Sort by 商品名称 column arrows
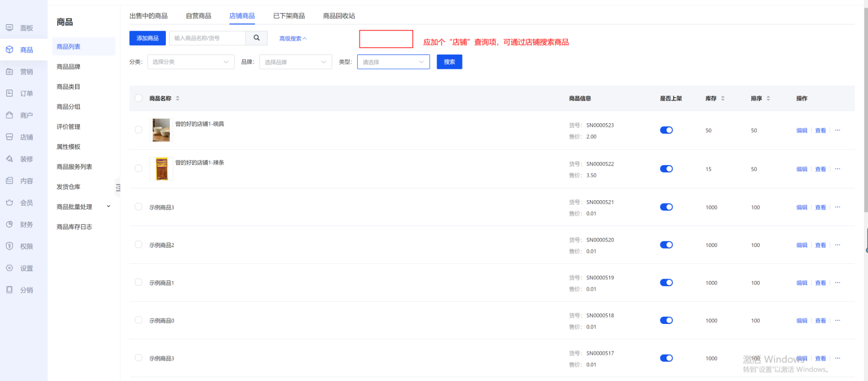 178,98
